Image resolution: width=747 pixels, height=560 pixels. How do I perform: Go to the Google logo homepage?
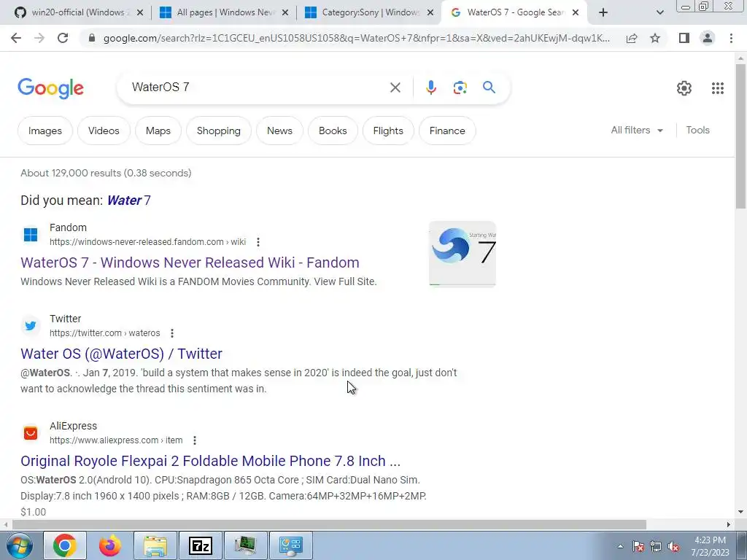50,88
